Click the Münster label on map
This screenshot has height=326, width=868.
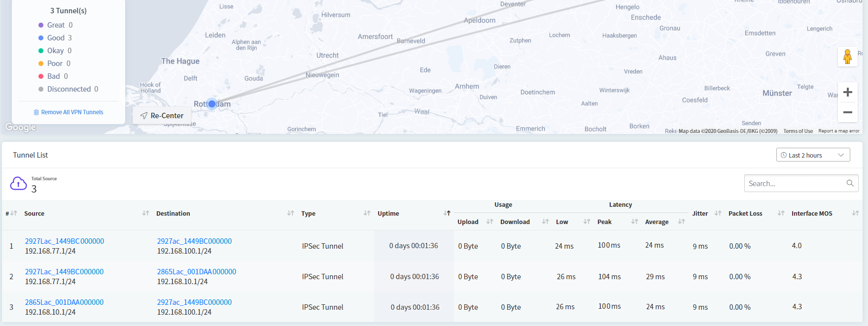point(777,93)
